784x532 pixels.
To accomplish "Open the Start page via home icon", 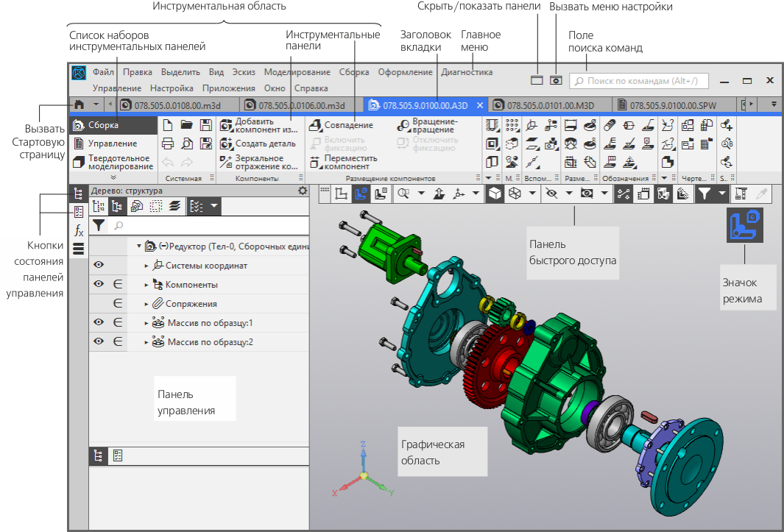I will (79, 105).
